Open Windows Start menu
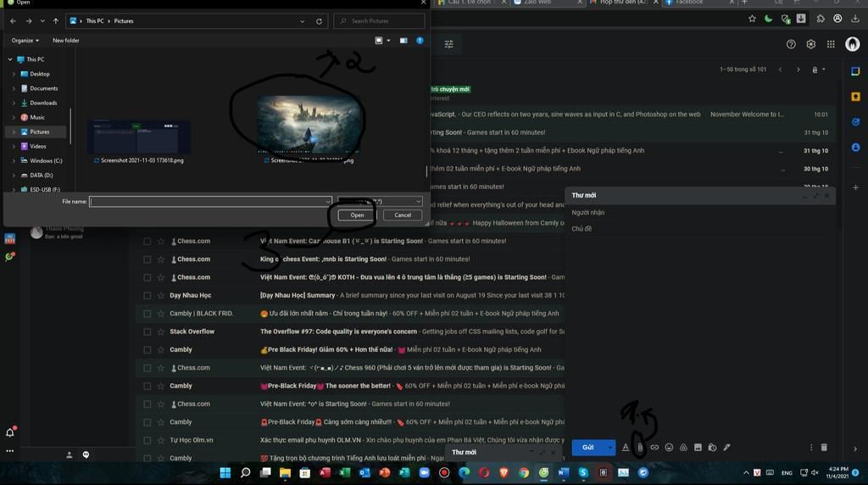868x485 pixels. pyautogui.click(x=225, y=472)
